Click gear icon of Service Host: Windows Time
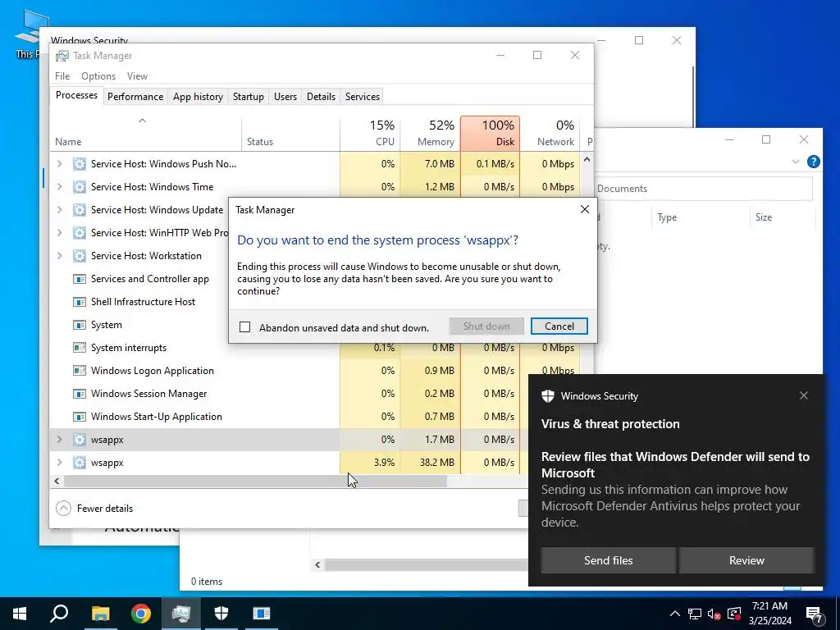The width and height of the screenshot is (840, 630). pos(80,187)
